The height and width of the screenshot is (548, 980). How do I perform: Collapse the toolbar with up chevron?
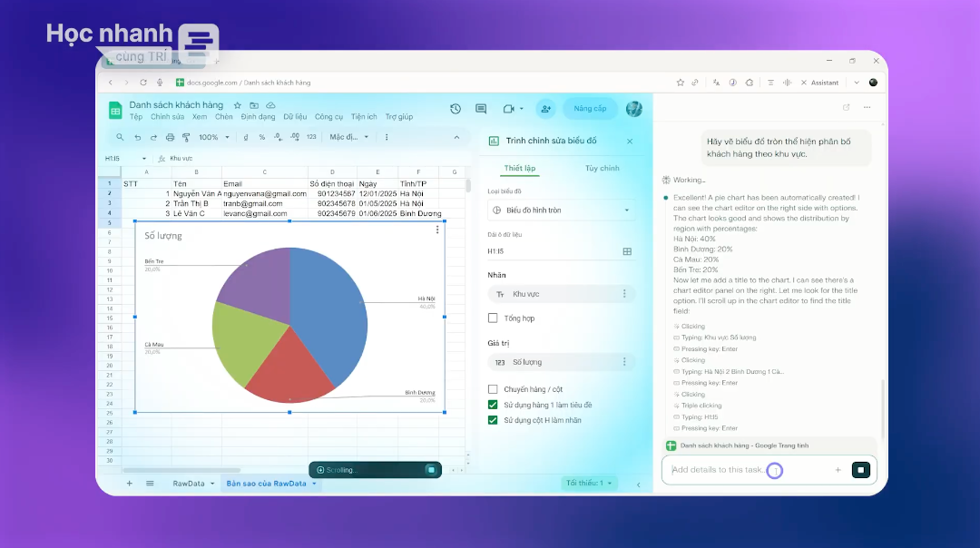[456, 138]
